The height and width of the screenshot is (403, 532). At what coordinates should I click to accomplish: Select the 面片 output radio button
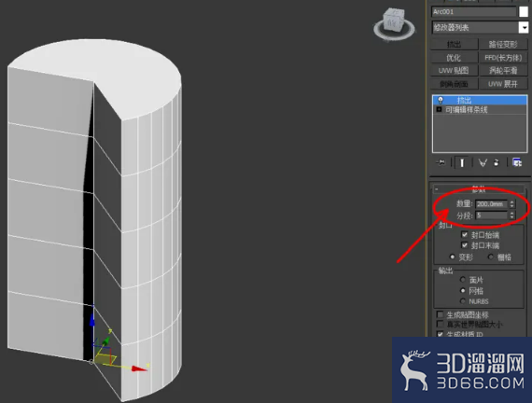pyautogui.click(x=462, y=280)
